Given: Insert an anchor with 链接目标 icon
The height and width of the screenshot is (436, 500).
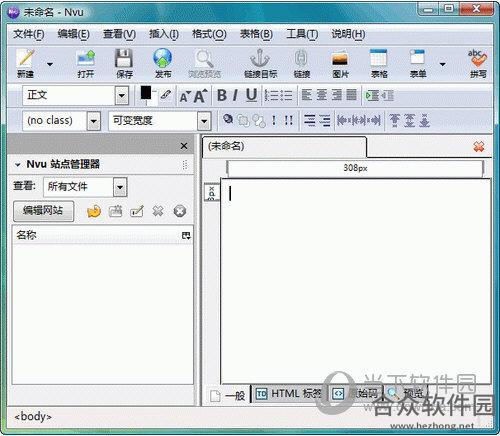Looking at the screenshot, I should pyautogui.click(x=260, y=63).
